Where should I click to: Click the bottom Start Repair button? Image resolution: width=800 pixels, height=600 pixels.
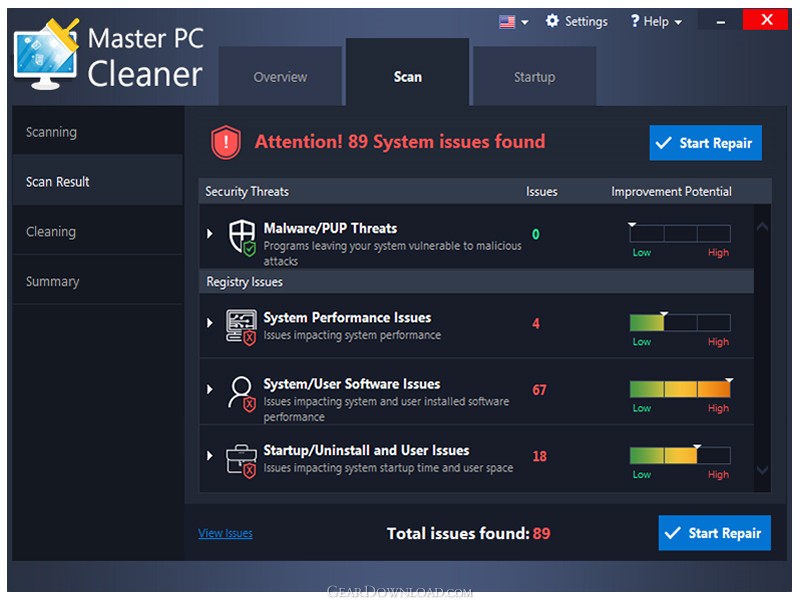(x=715, y=533)
